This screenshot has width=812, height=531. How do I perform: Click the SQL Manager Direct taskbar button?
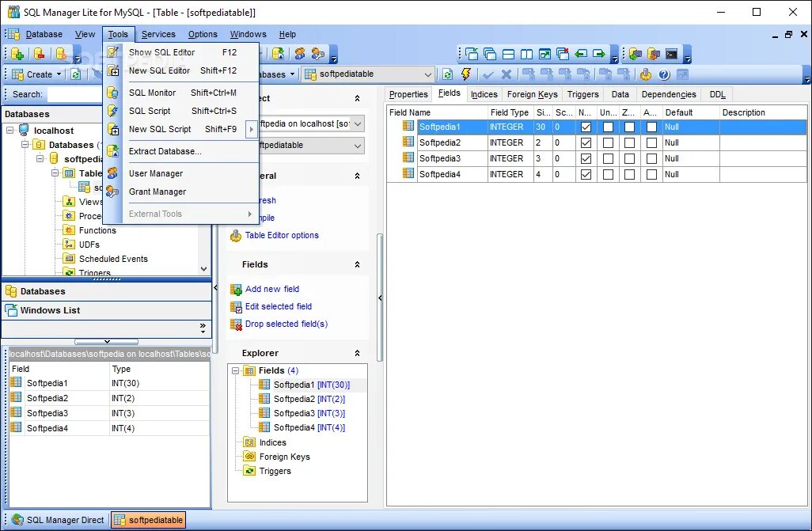(58, 520)
